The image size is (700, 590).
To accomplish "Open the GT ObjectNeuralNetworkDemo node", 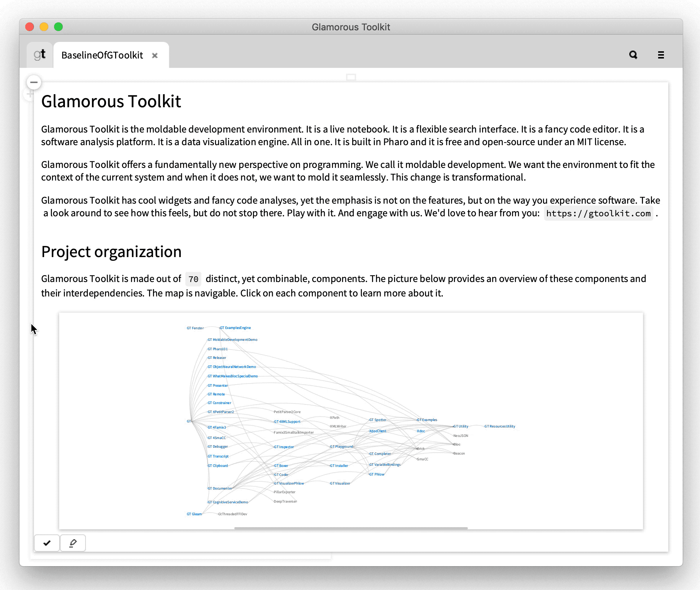I will [232, 367].
